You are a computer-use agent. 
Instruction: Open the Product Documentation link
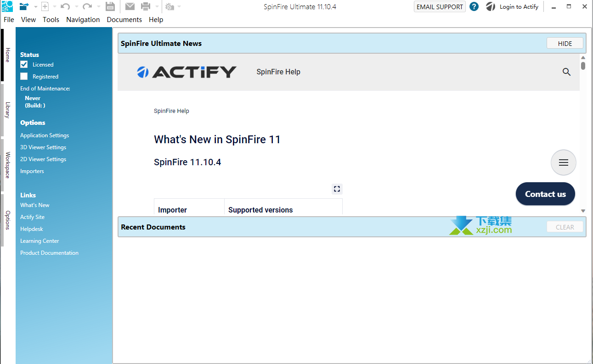coord(49,253)
